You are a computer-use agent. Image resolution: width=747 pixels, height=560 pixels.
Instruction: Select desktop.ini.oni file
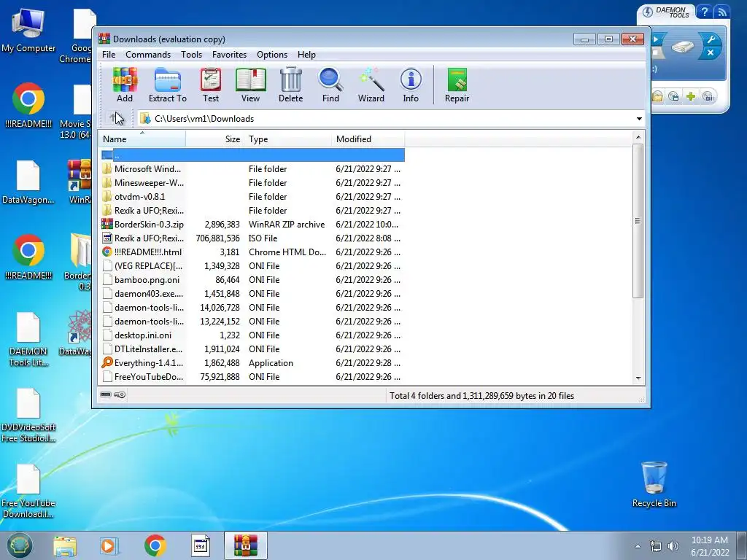252,335
